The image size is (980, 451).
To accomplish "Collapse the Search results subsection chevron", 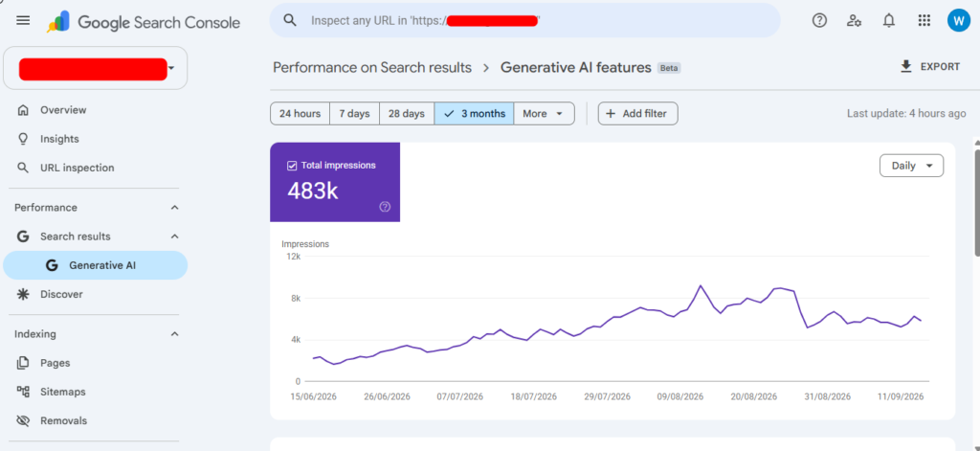I will (175, 237).
